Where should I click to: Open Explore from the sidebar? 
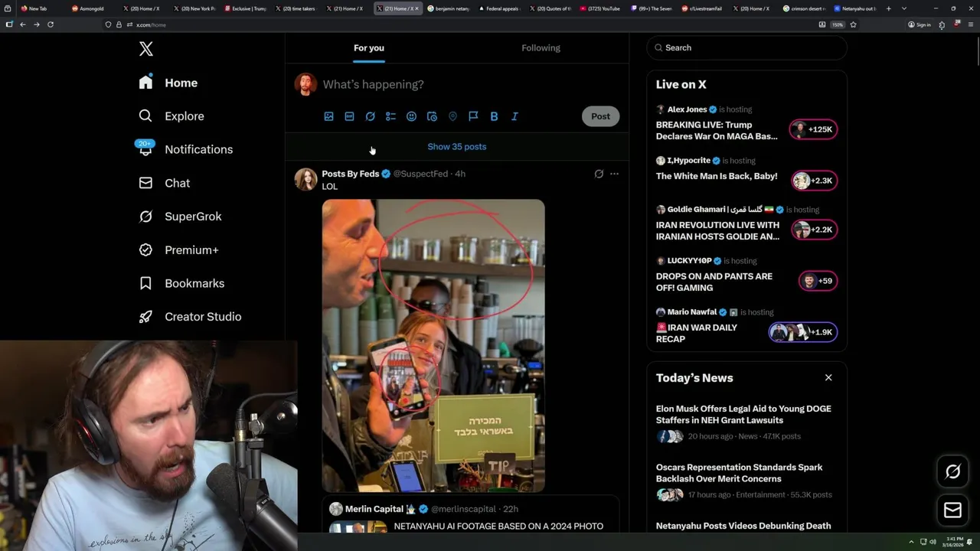coord(171,116)
